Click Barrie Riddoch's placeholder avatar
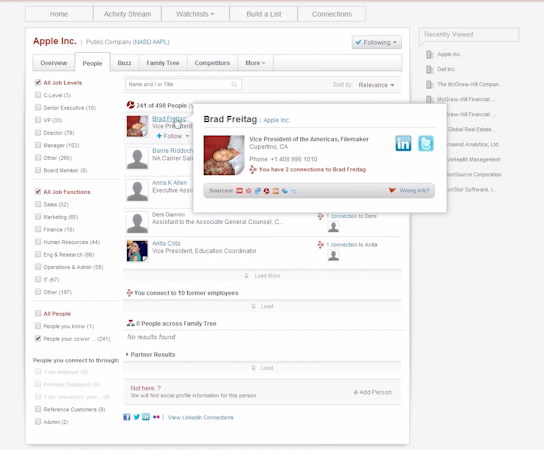The width and height of the screenshot is (544, 450). click(137, 159)
